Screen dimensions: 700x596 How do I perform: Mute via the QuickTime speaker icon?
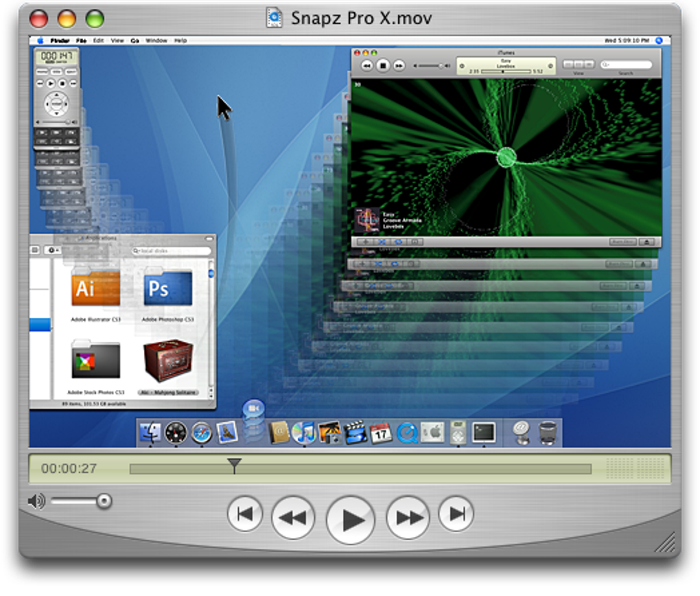click(x=36, y=501)
